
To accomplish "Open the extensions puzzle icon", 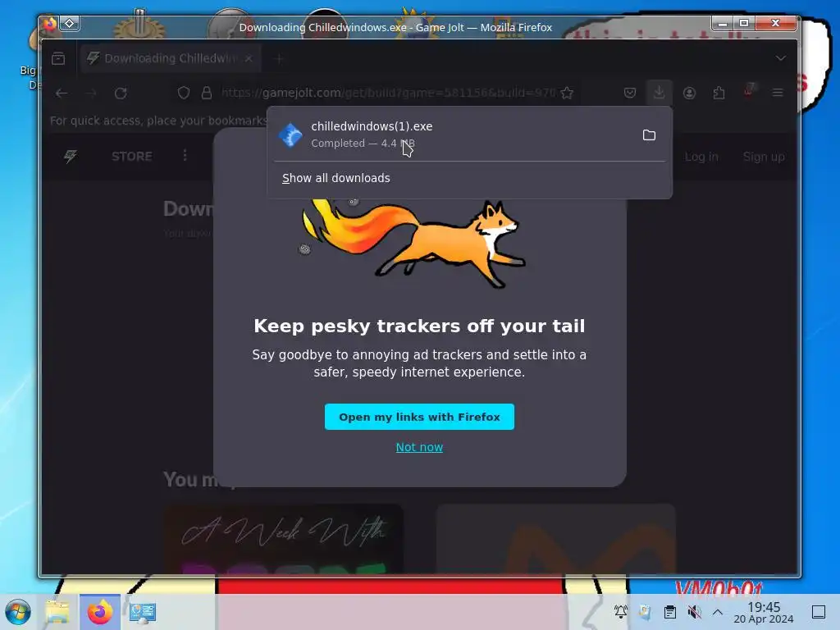I will tap(719, 94).
